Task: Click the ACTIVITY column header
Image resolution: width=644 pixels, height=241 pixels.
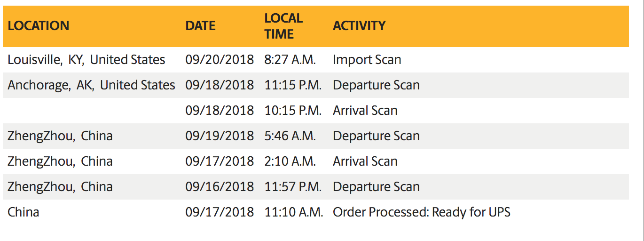Action: [x=359, y=26]
